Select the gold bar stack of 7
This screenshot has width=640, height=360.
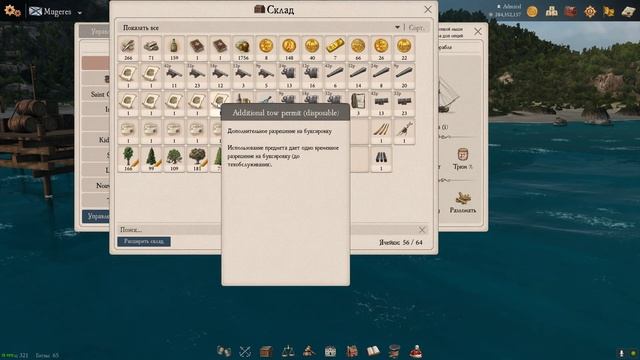[x=335, y=48]
